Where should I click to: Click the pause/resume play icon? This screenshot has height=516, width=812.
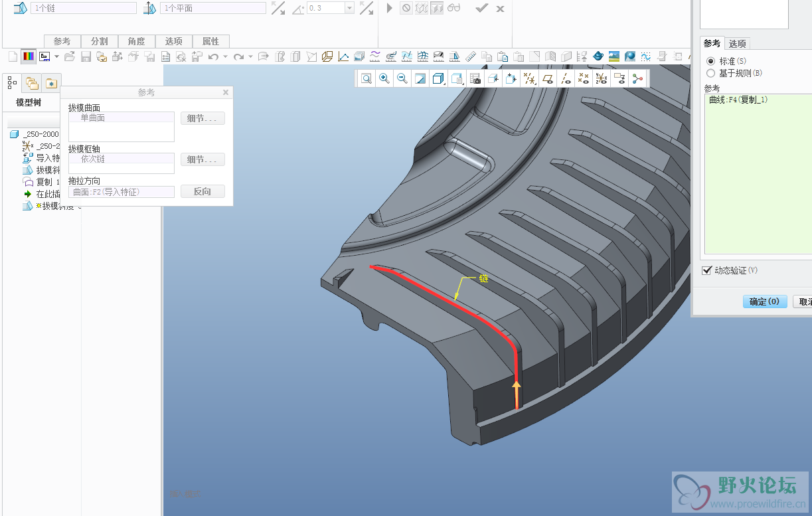tap(390, 8)
